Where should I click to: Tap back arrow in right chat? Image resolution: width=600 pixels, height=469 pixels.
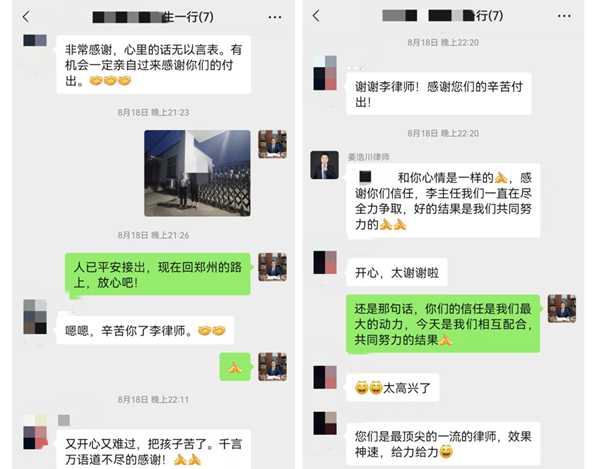(316, 16)
